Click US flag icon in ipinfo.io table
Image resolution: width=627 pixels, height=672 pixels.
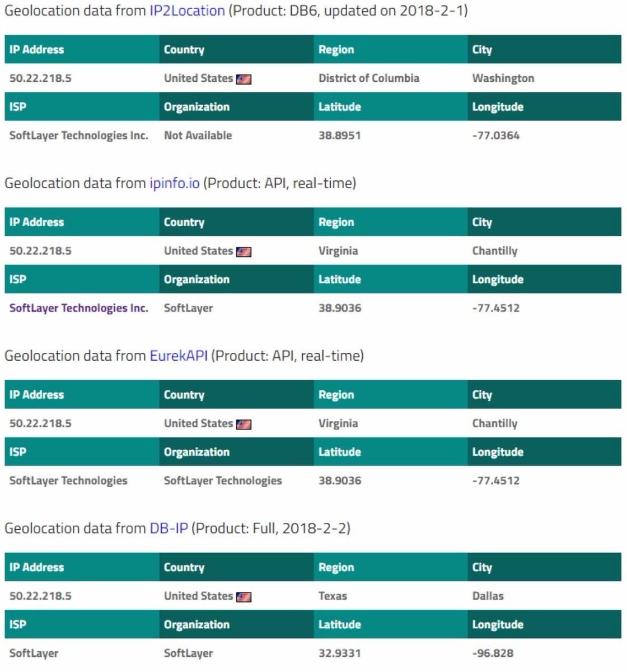[244, 252]
